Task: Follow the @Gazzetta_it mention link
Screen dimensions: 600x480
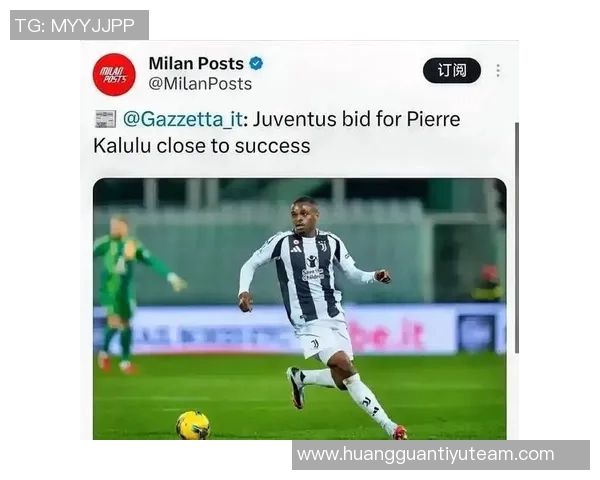Action: 183,119
